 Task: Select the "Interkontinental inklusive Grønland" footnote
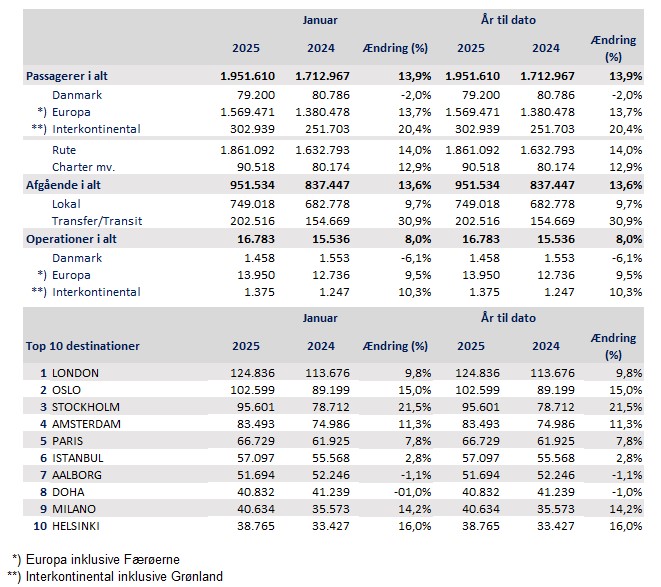[121, 576]
